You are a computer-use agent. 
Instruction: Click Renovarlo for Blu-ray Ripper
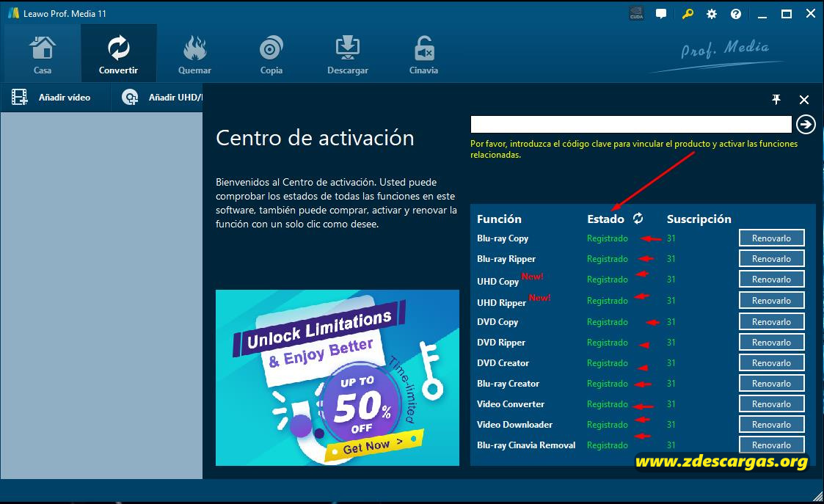(x=771, y=258)
